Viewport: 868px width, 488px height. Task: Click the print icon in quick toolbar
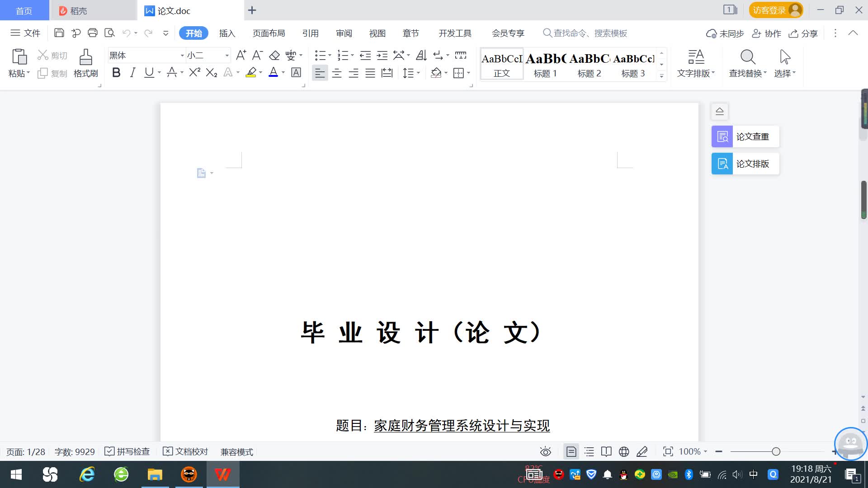[x=93, y=33]
